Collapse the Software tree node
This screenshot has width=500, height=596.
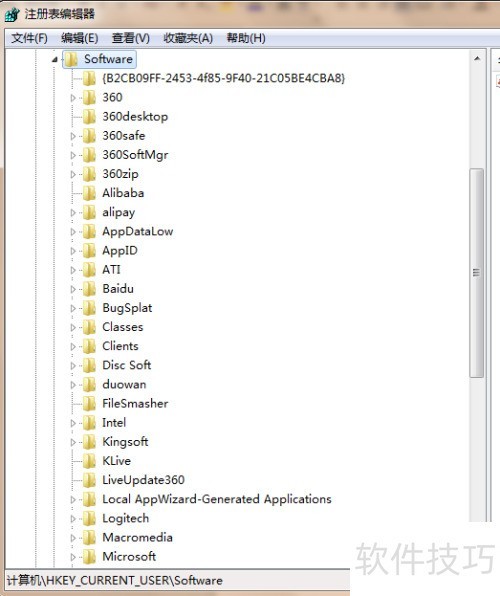(x=55, y=59)
